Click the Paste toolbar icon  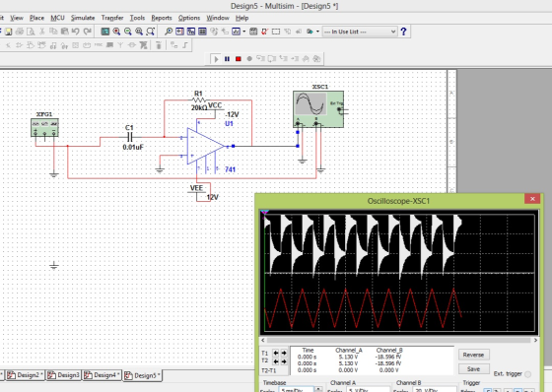[64, 32]
